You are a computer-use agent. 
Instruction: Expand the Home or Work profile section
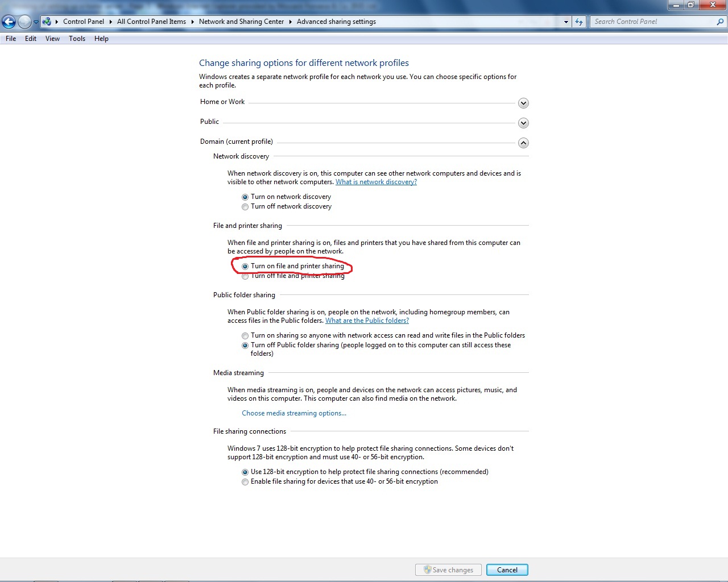pyautogui.click(x=523, y=103)
